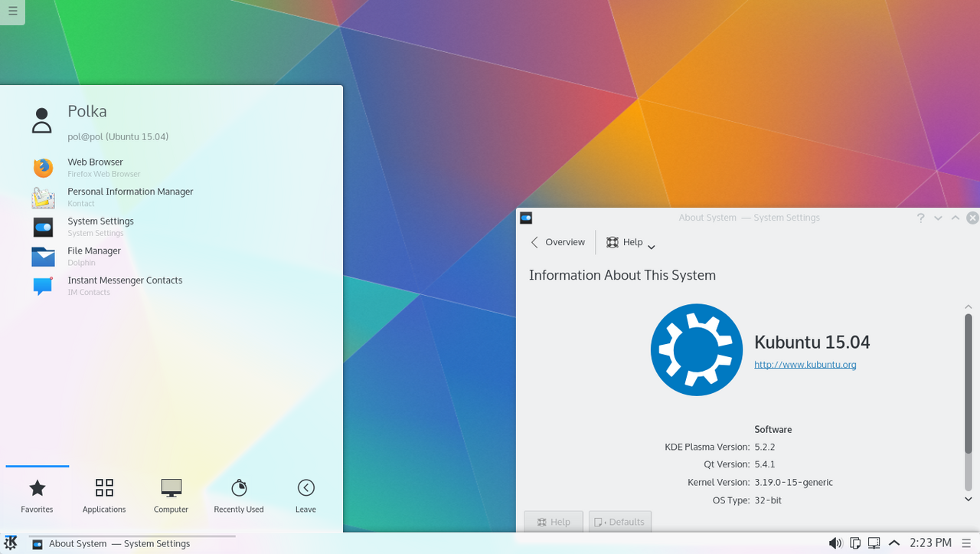Open the clipboard tray icon
The height and width of the screenshot is (554, 980).
click(855, 543)
